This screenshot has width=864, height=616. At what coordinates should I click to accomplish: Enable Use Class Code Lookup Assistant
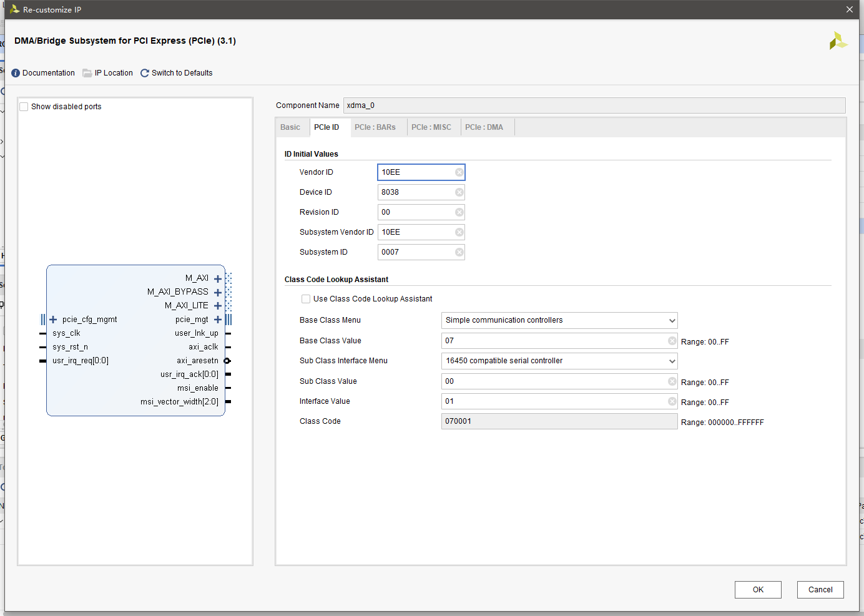(306, 299)
